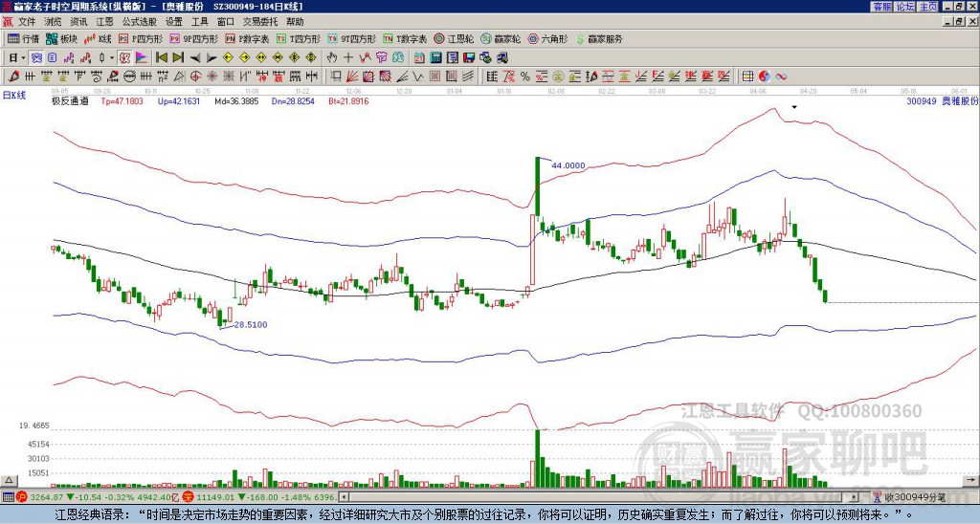Open the T数字表 number table
The height and width of the screenshot is (524, 980).
(x=405, y=38)
